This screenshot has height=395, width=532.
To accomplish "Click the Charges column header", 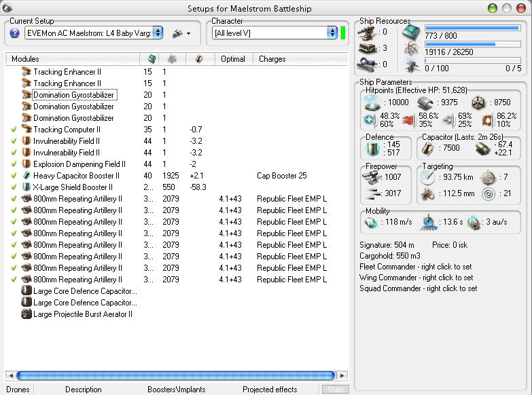I will click(x=300, y=59).
